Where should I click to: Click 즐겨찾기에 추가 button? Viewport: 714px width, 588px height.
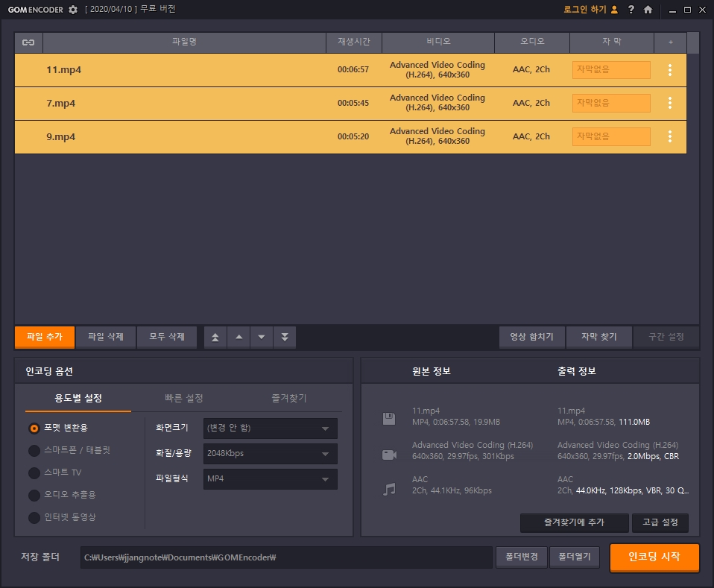[x=574, y=522]
